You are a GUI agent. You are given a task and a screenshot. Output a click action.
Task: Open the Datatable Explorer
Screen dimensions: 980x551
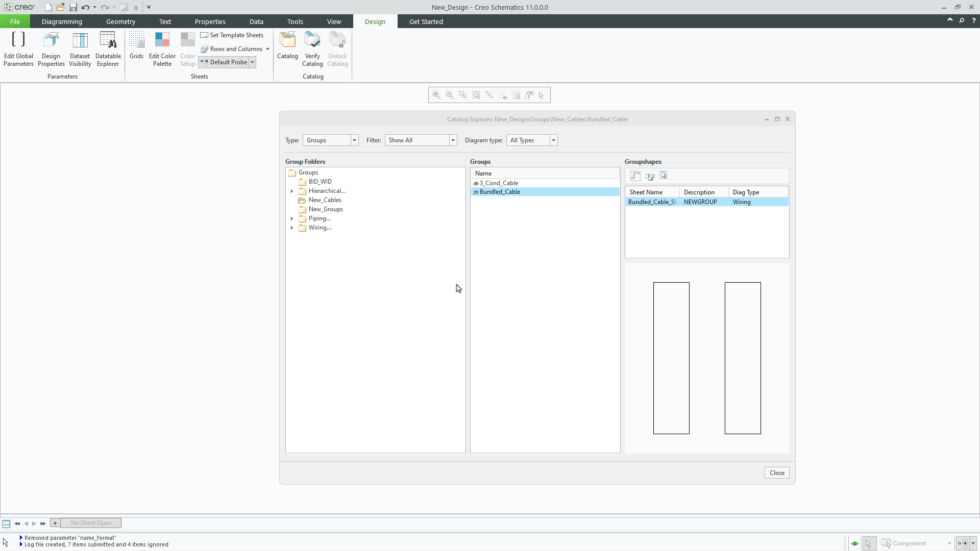[108, 48]
